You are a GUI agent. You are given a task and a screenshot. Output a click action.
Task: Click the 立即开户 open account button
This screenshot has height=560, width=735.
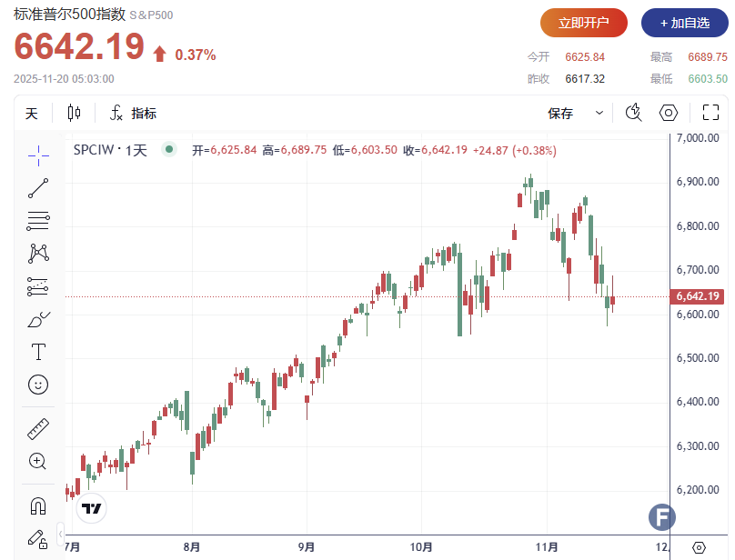584,23
